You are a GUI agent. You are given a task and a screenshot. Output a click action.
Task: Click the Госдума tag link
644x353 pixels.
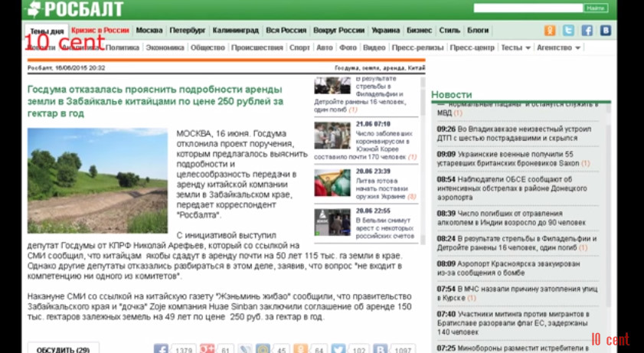[x=347, y=68]
